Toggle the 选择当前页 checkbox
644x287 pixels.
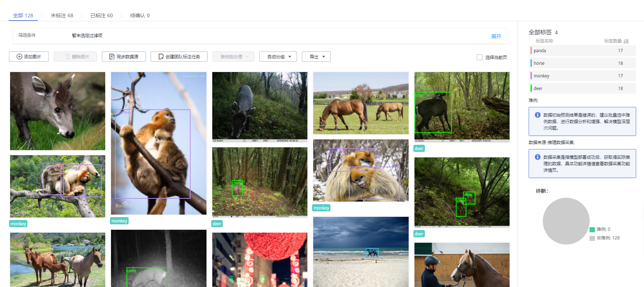coord(480,57)
